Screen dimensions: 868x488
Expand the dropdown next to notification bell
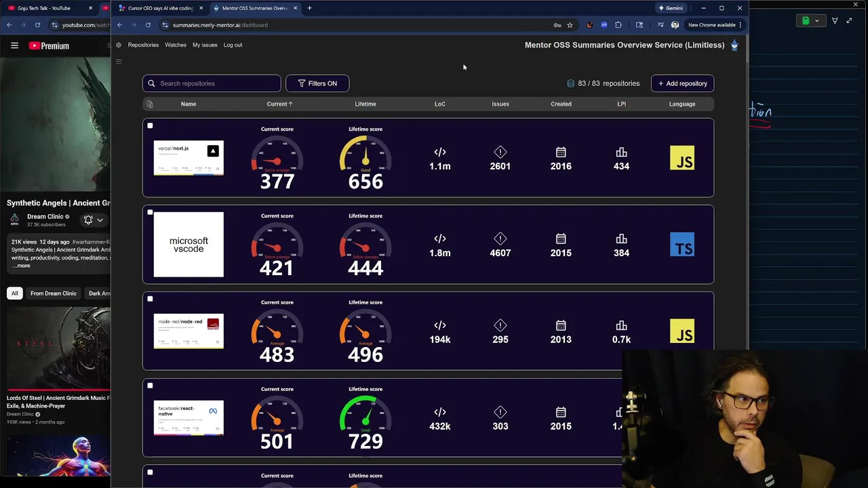(x=100, y=220)
